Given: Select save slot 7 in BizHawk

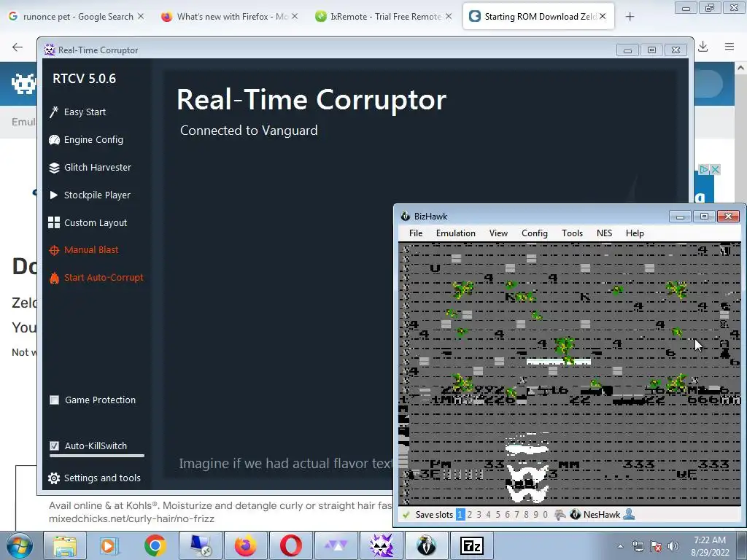Looking at the screenshot, I should (x=517, y=515).
